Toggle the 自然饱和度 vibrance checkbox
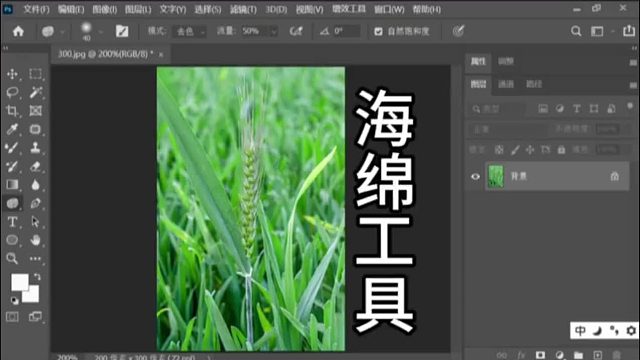Screen dimensions: 640x360 pos(378,31)
